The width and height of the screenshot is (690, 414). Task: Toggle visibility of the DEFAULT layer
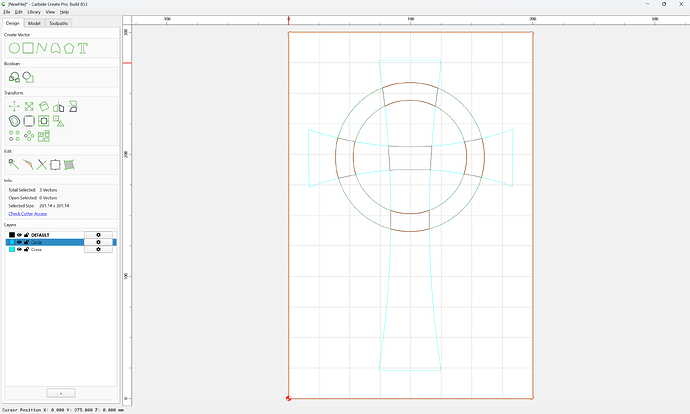19,235
